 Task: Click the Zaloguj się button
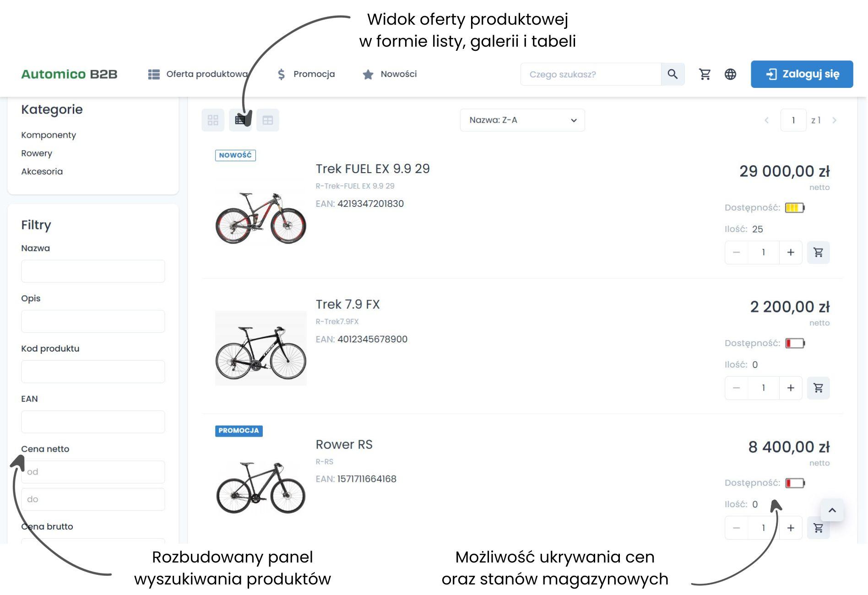(802, 74)
